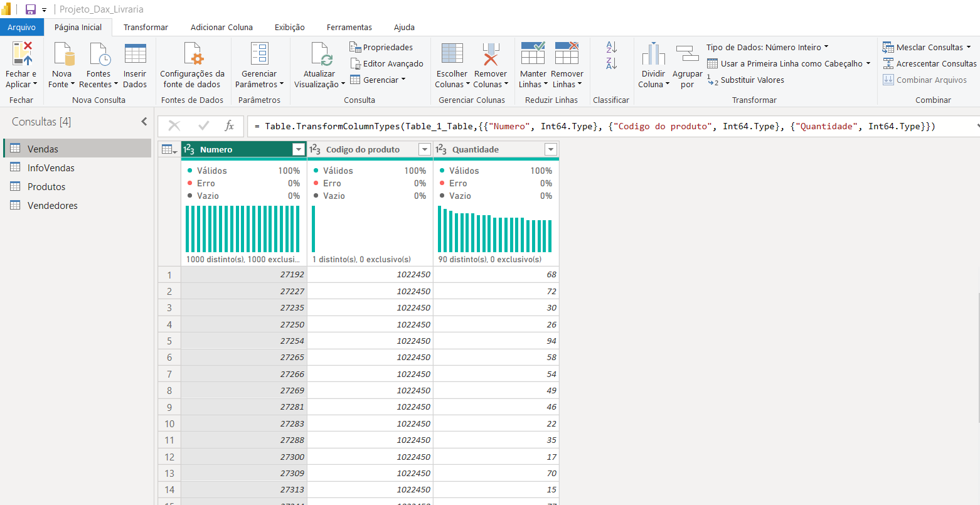Image resolution: width=980 pixels, height=505 pixels.
Task: Click the Escolher Colunas icon
Action: click(452, 54)
